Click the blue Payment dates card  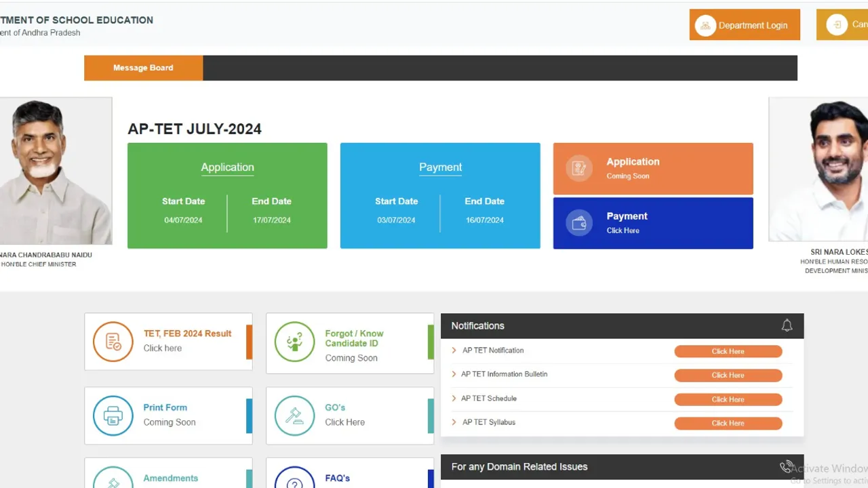[x=440, y=195]
